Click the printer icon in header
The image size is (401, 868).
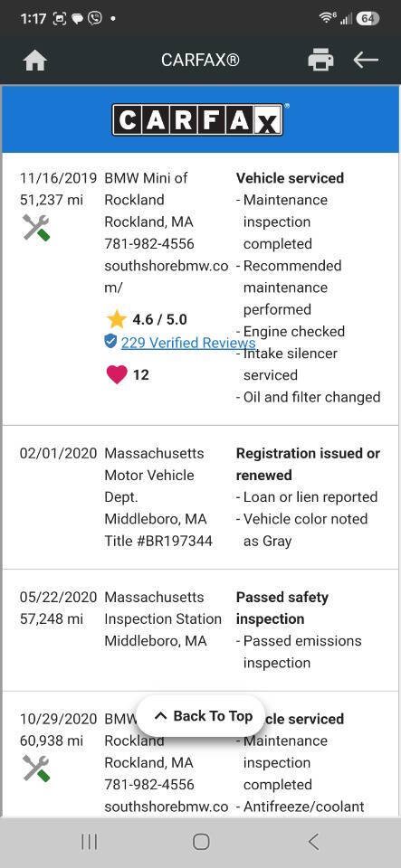320,60
